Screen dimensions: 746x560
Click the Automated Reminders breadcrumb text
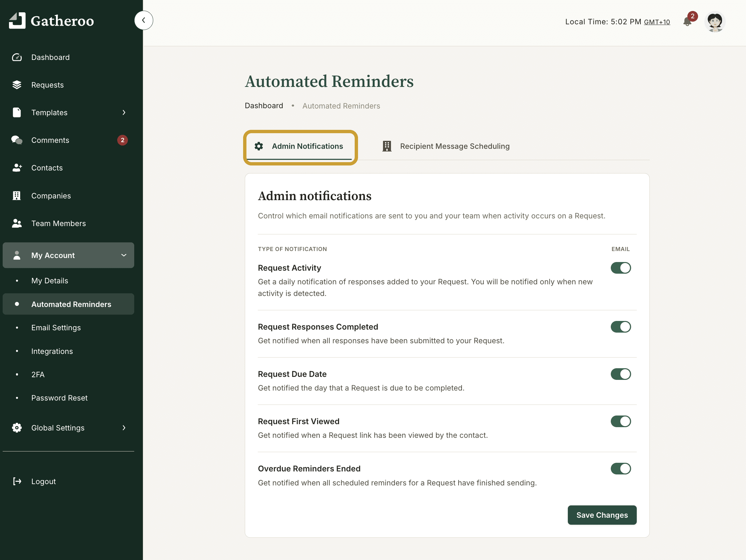point(341,106)
